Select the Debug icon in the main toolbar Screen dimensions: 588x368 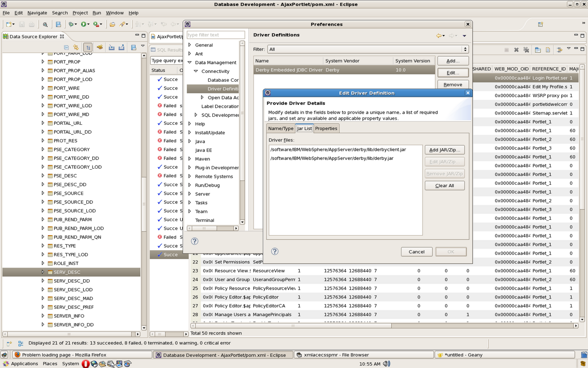(x=71, y=24)
